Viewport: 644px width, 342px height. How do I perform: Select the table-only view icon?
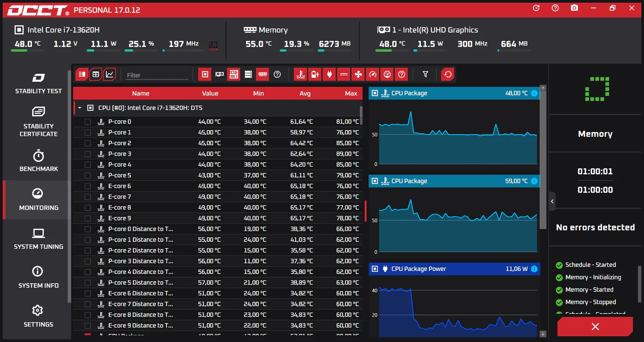(x=96, y=74)
